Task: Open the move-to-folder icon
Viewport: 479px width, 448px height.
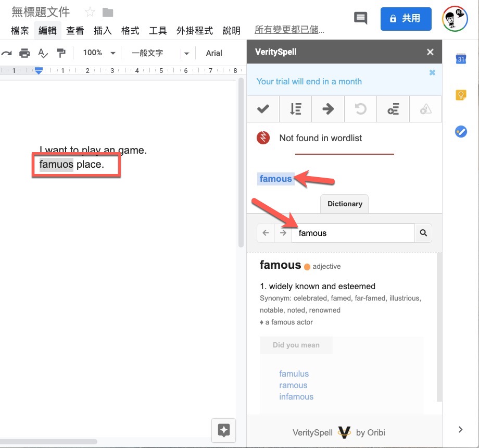Action: 108,13
